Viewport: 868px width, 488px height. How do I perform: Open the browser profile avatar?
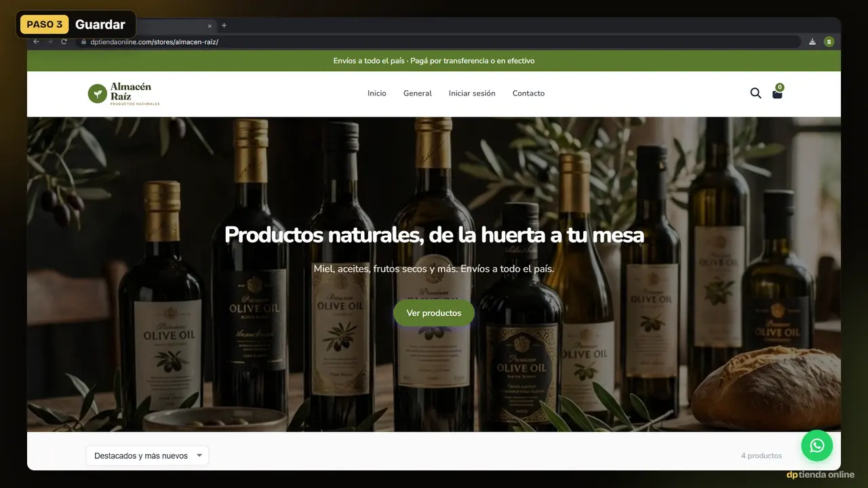[829, 41]
